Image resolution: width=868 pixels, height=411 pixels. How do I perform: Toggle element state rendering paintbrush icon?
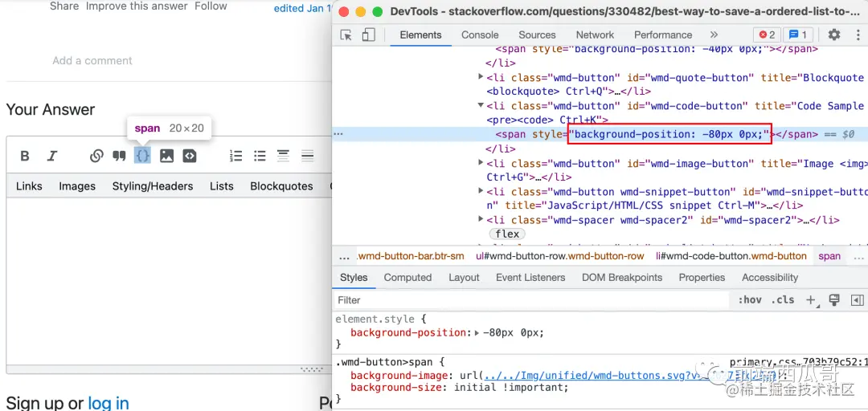tap(834, 299)
